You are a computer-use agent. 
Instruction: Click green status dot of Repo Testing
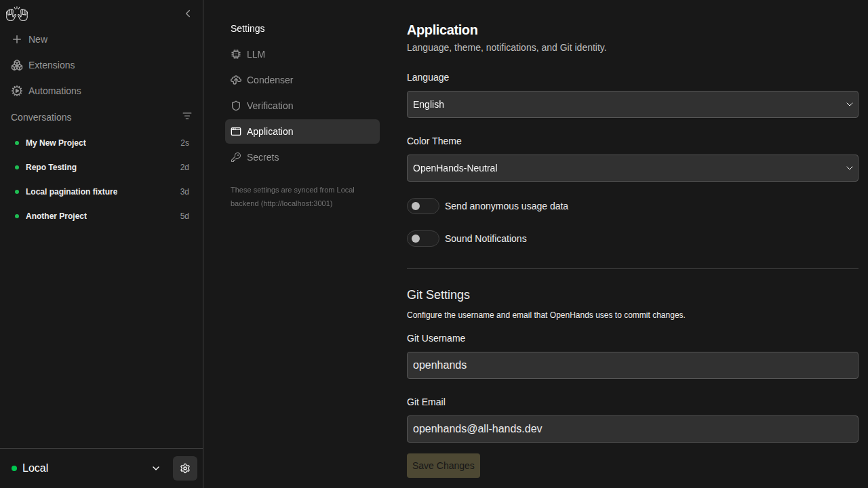click(17, 167)
